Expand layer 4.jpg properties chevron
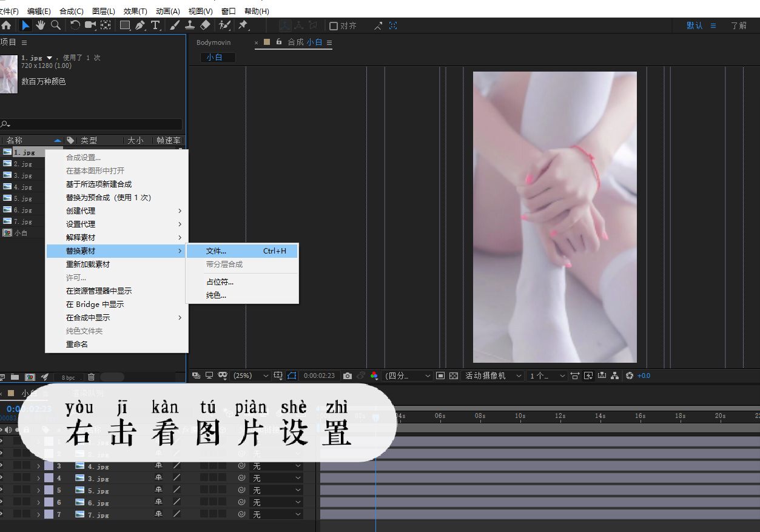 pos(38,466)
